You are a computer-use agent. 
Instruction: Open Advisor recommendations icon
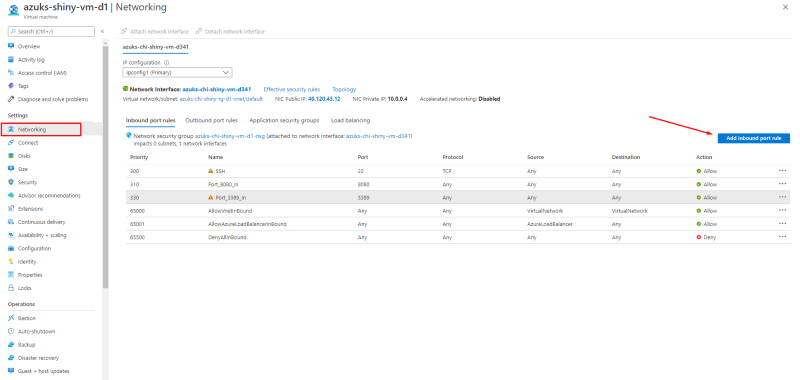click(11, 195)
